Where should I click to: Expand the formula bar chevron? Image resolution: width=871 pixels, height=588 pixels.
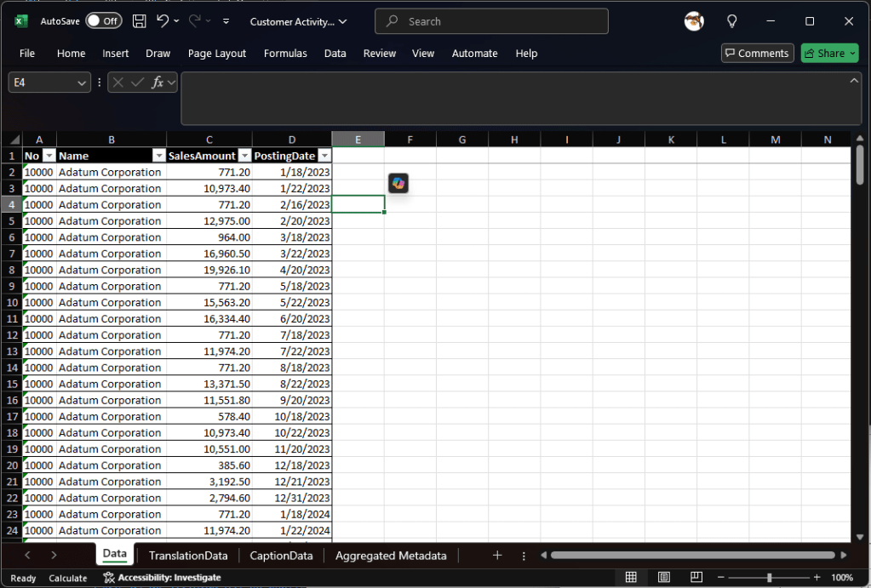coord(854,80)
